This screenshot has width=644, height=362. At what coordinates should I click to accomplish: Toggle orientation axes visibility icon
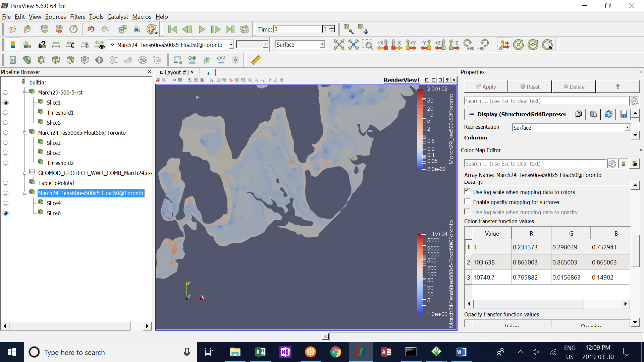[504, 45]
